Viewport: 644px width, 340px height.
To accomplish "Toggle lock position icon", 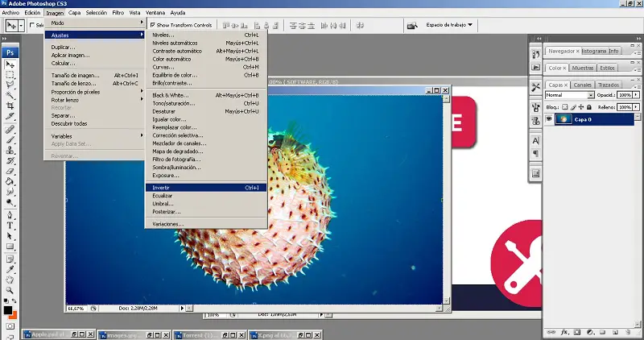I will (581, 107).
